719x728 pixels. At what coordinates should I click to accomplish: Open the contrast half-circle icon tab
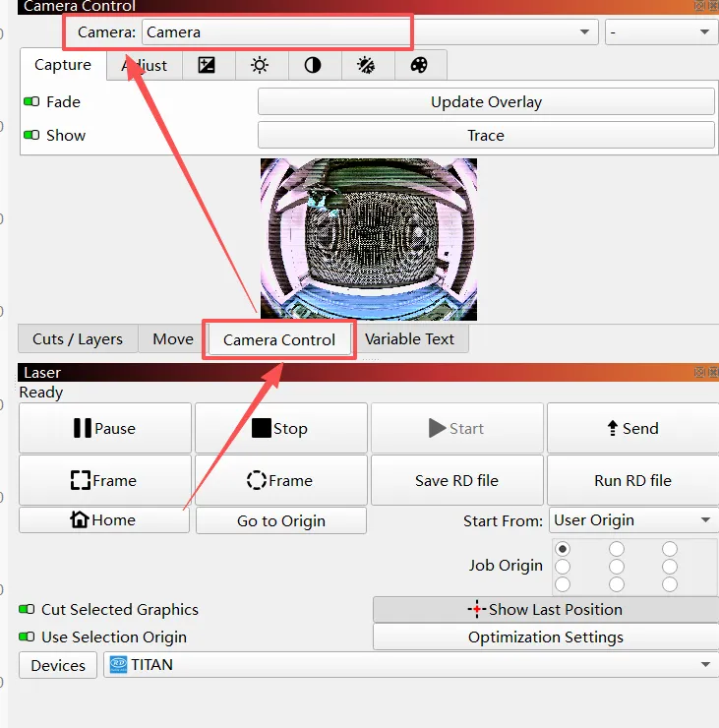[313, 66]
